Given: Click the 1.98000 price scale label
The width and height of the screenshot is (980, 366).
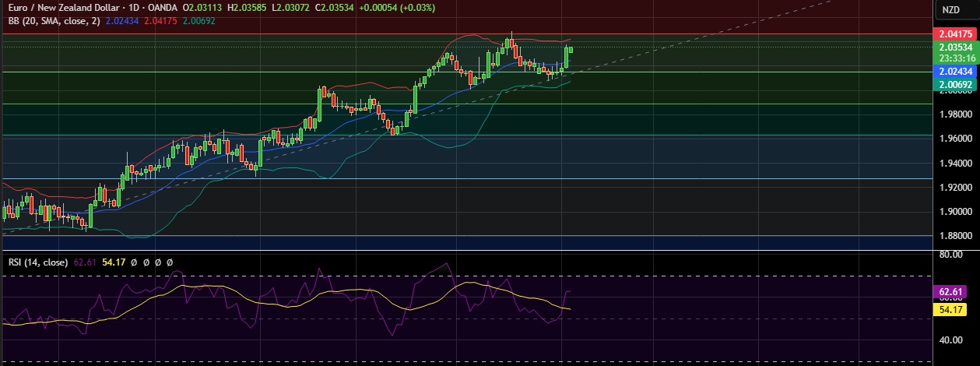Looking at the screenshot, I should pyautogui.click(x=954, y=114).
